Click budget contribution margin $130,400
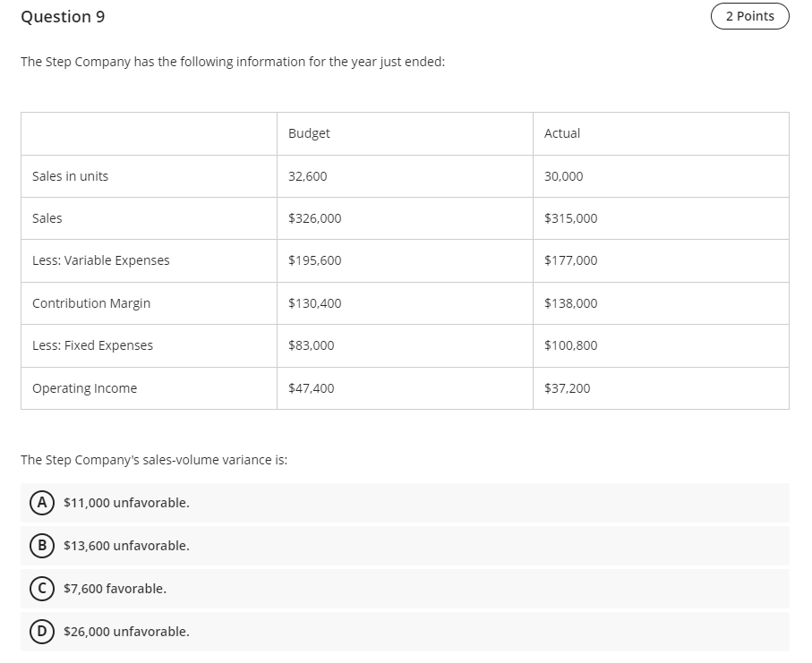The height and width of the screenshot is (663, 812). click(x=315, y=303)
